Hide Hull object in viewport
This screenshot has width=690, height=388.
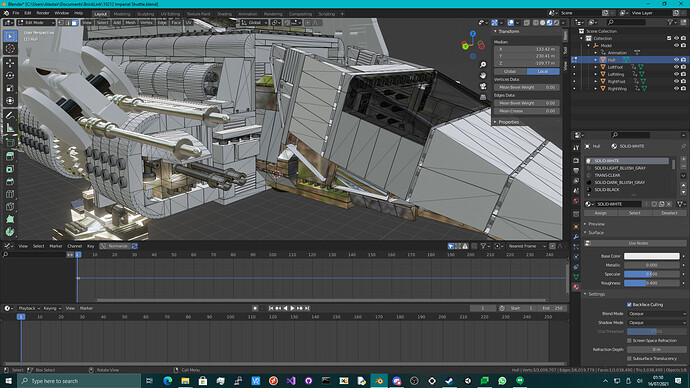(676, 59)
